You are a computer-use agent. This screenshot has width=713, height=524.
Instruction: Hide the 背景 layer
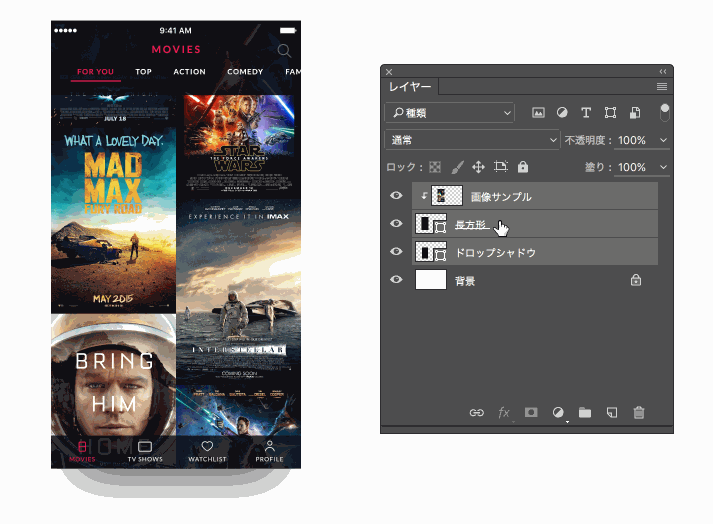point(396,279)
